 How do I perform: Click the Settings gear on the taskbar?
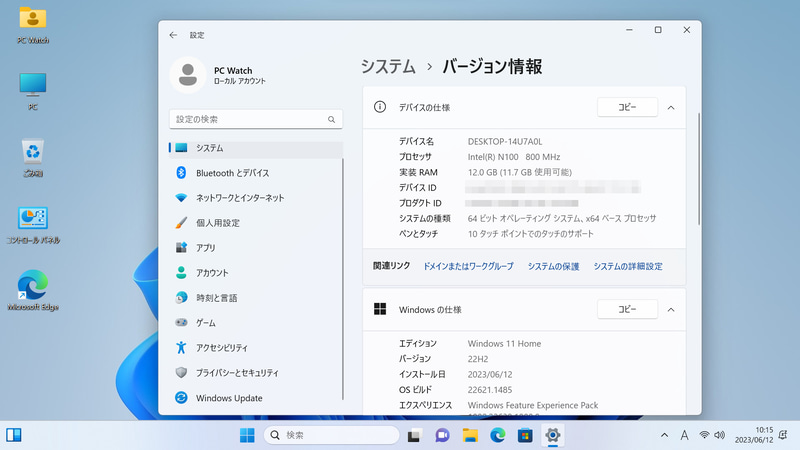click(x=553, y=435)
